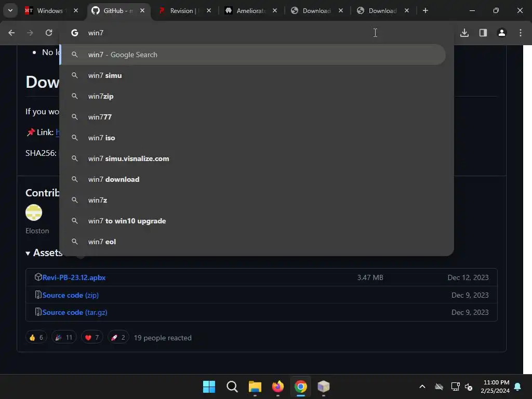Collapse the Assets section triangle
The height and width of the screenshot is (399, 532).
coord(28,253)
